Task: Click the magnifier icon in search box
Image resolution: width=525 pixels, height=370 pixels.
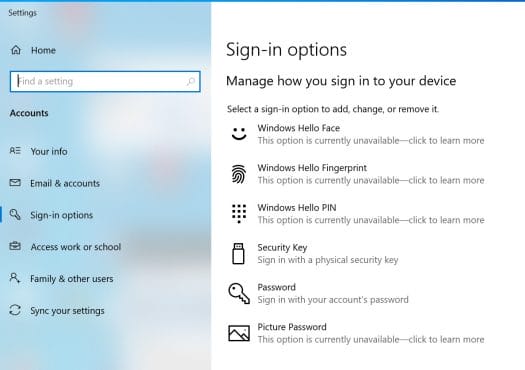Action: click(x=191, y=81)
